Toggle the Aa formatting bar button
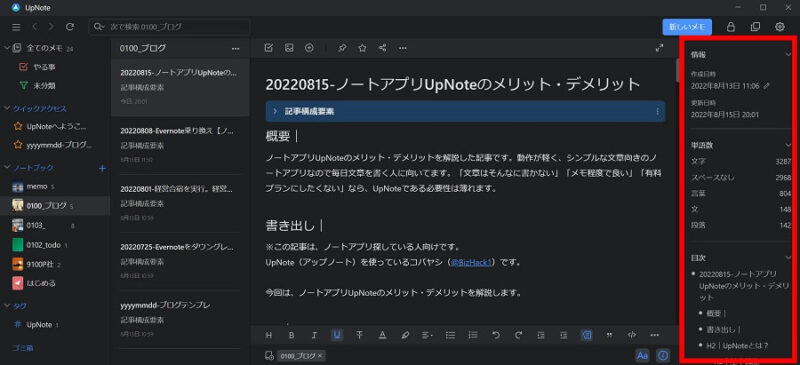Viewport: 800px width, 365px height. 643,355
